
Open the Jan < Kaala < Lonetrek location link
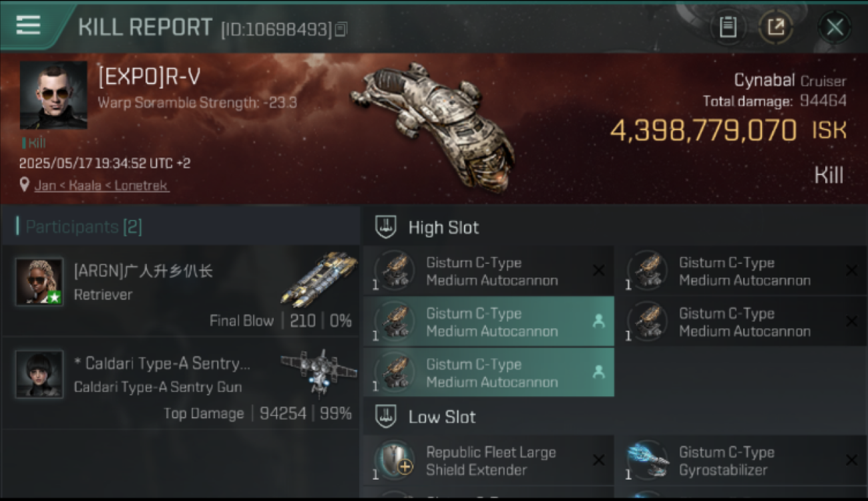(x=101, y=185)
